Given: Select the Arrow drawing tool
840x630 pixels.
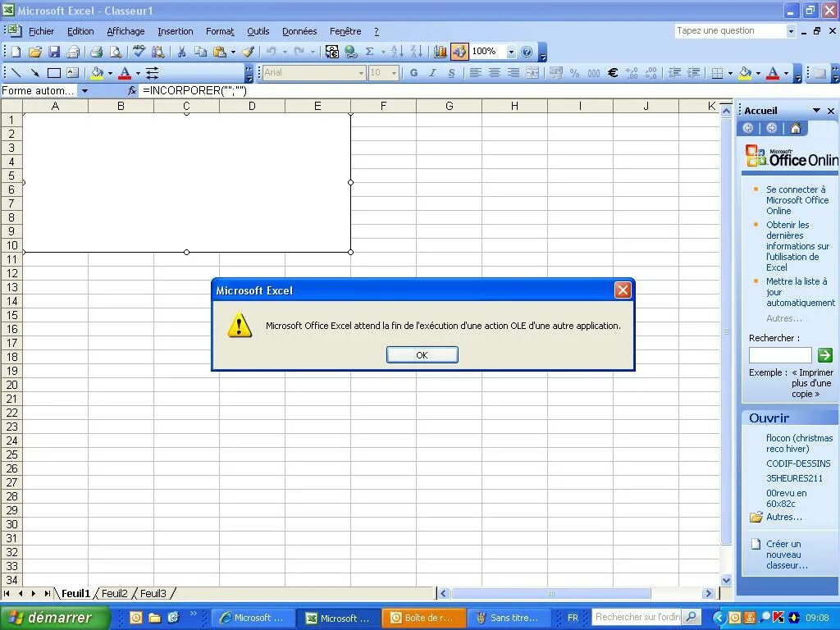Looking at the screenshot, I should pos(34,72).
